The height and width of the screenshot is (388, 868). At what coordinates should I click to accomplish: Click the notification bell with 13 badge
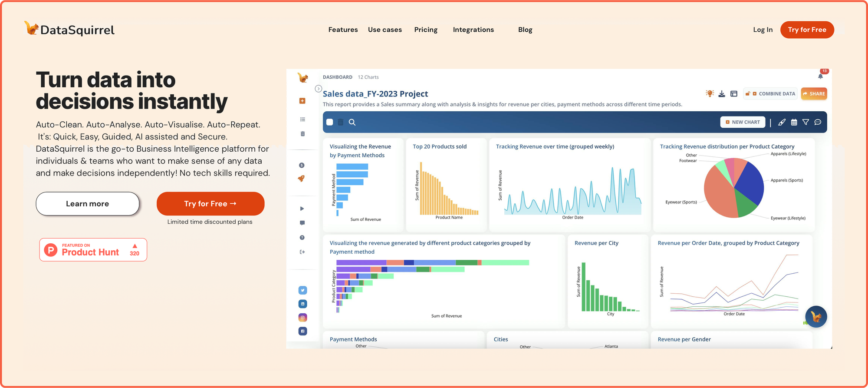point(820,76)
